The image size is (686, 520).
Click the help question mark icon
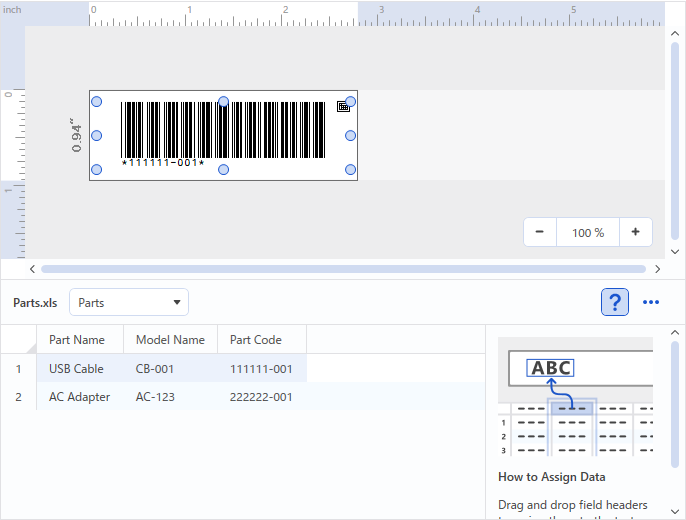(615, 302)
